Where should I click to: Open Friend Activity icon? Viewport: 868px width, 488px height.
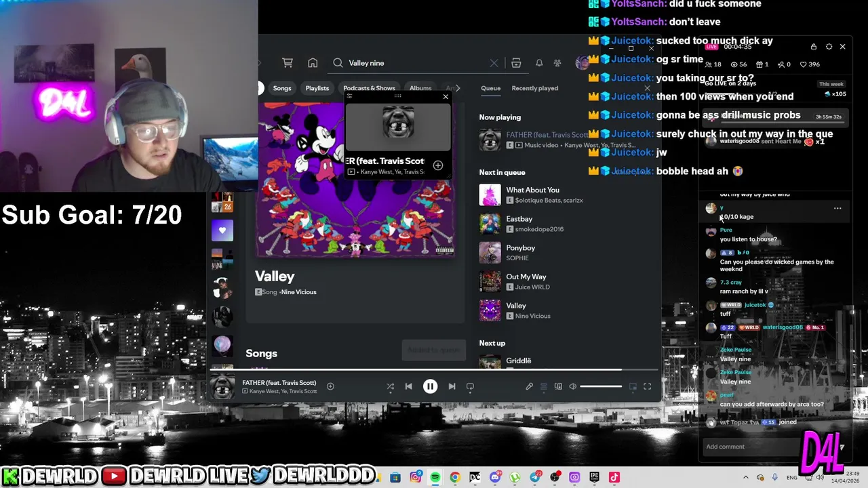click(x=557, y=63)
